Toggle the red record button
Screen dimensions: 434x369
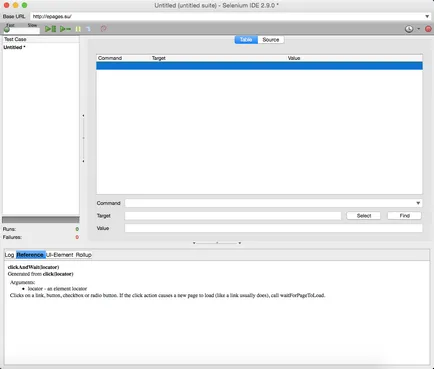point(428,29)
